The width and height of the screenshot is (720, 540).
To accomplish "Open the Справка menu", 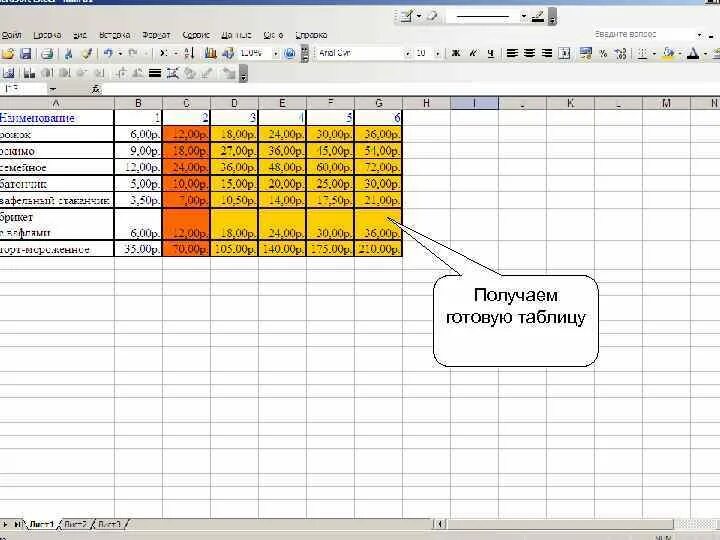I will click(x=311, y=35).
